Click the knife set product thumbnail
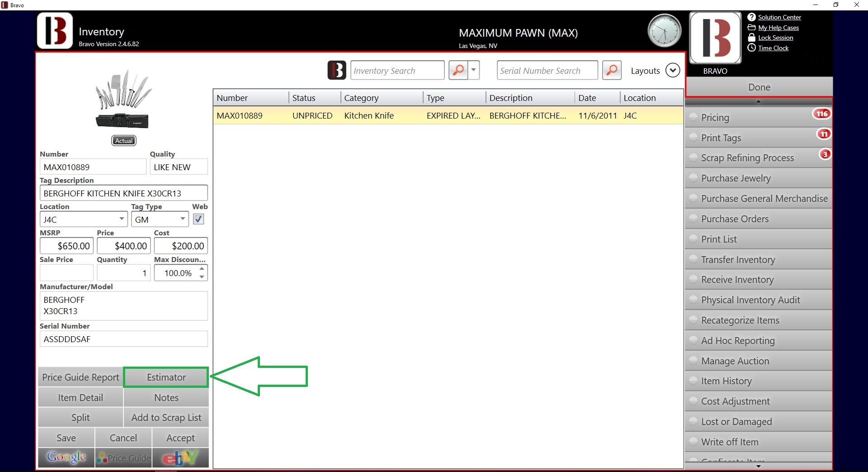Image resolution: width=868 pixels, height=472 pixels. tap(123, 99)
